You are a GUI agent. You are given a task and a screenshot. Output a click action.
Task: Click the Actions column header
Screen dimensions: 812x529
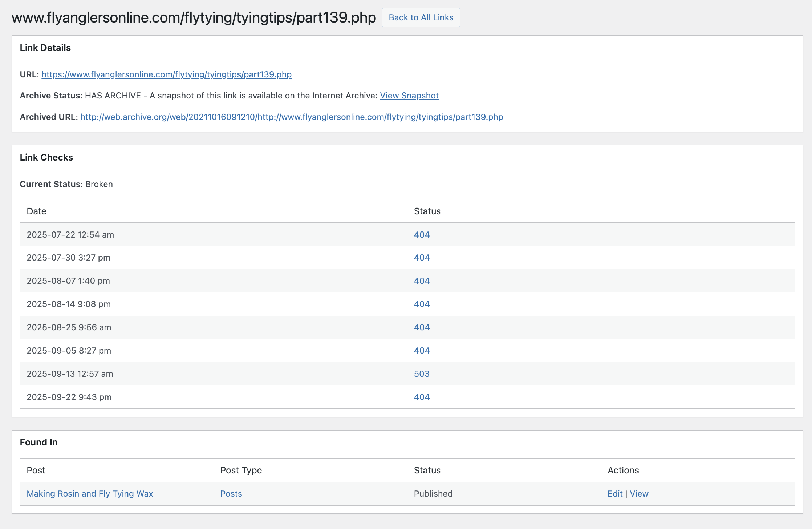pyautogui.click(x=623, y=470)
